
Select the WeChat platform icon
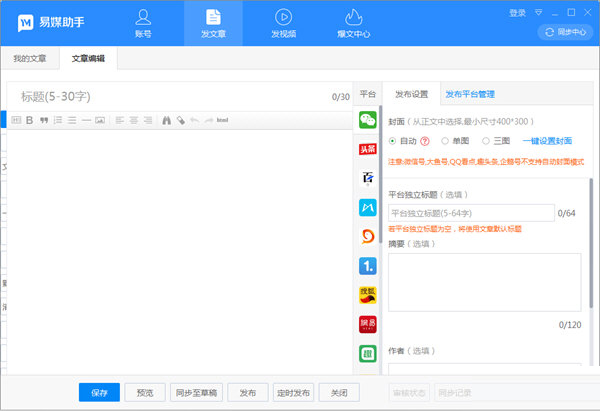pyautogui.click(x=368, y=120)
